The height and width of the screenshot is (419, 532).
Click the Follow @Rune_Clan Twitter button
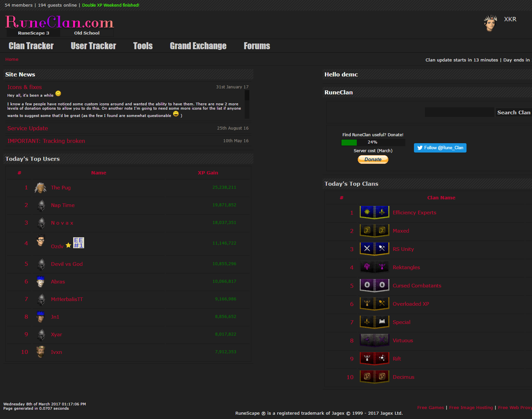(440, 148)
